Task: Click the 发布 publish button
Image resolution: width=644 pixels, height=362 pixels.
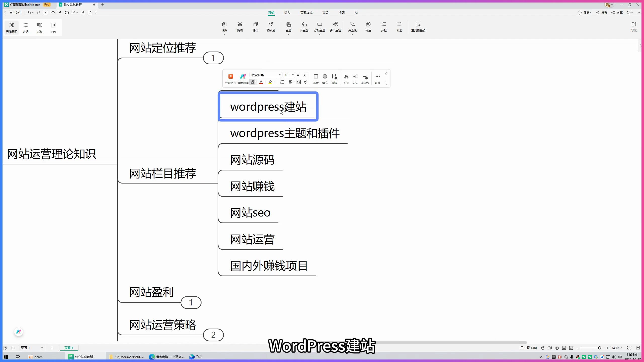Action: [601, 13]
